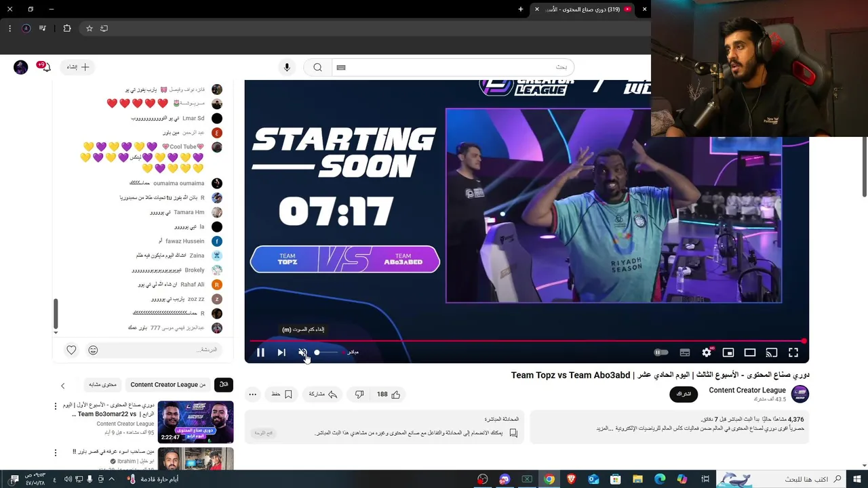Open a new browser tab
This screenshot has width=868, height=488.
tap(521, 9)
